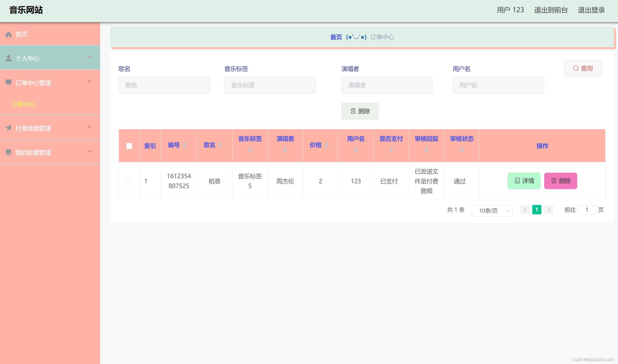Open the 10条/页 page size dropdown
The height and width of the screenshot is (364, 618).
[491, 210]
